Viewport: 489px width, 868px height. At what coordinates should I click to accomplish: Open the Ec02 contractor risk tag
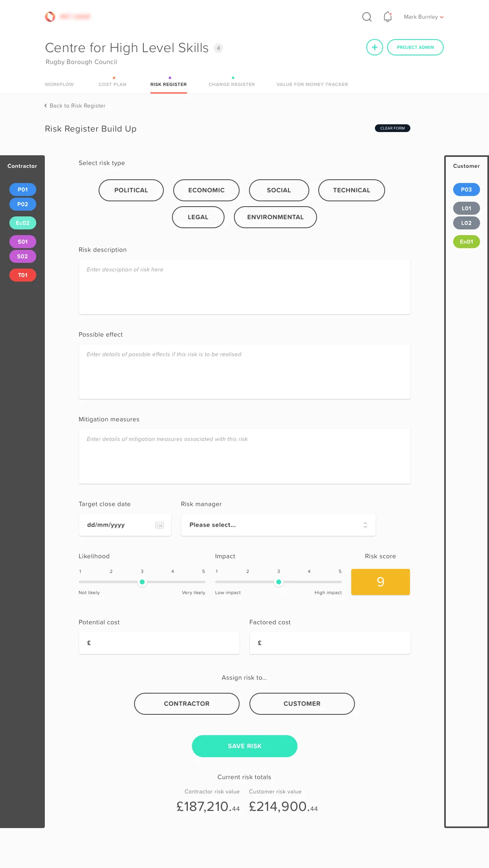click(x=23, y=223)
